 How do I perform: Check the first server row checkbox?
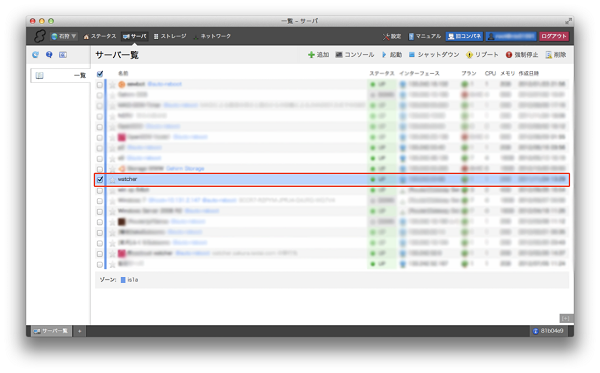point(100,85)
